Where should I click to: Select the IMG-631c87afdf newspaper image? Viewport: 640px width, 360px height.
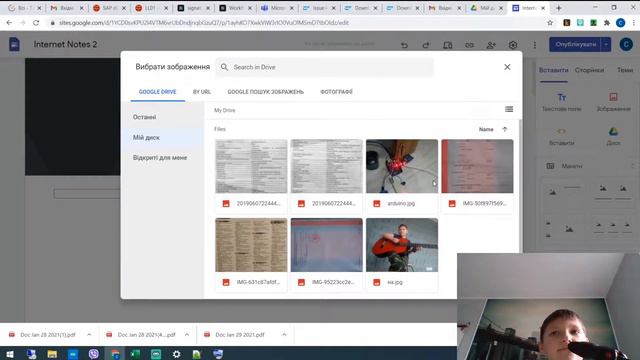tap(251, 245)
